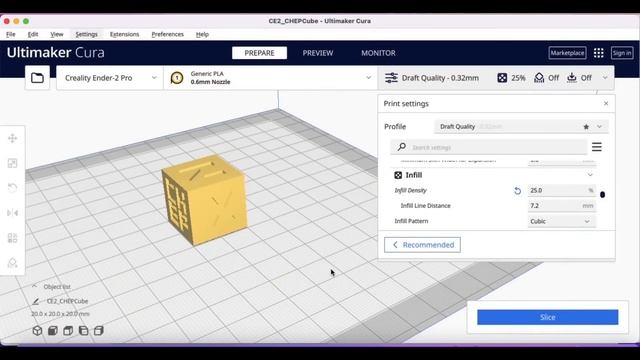
Task: Switch to 3D perspective view cube icon
Action: (37, 331)
